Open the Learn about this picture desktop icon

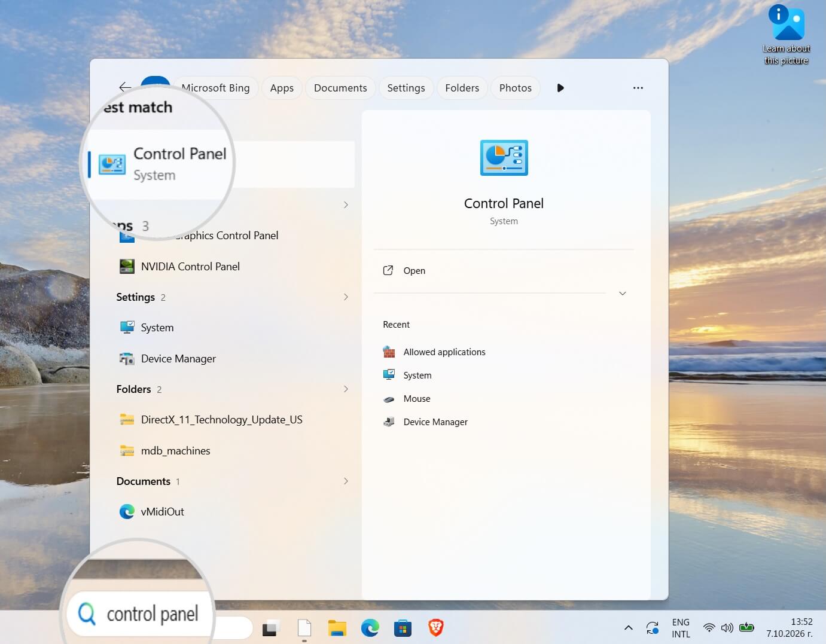[787, 35]
